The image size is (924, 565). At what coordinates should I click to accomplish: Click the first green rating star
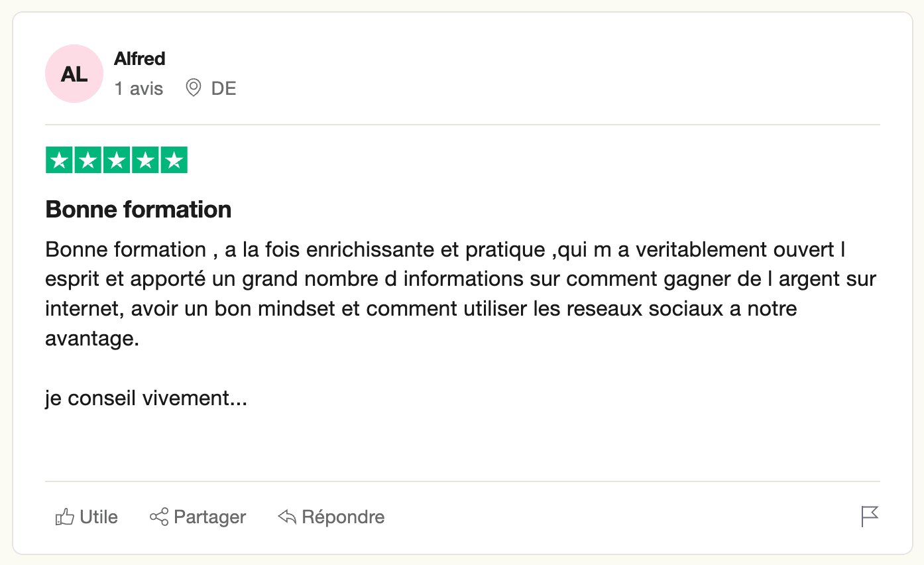click(59, 160)
